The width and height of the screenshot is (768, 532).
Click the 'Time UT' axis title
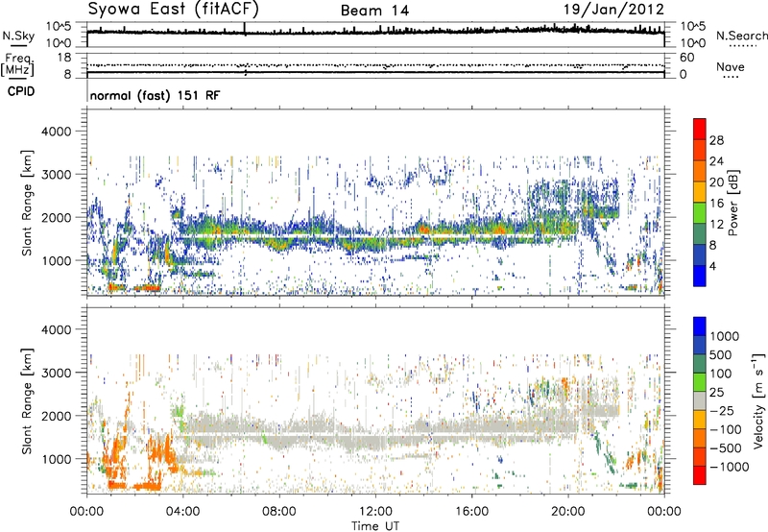pos(375,526)
